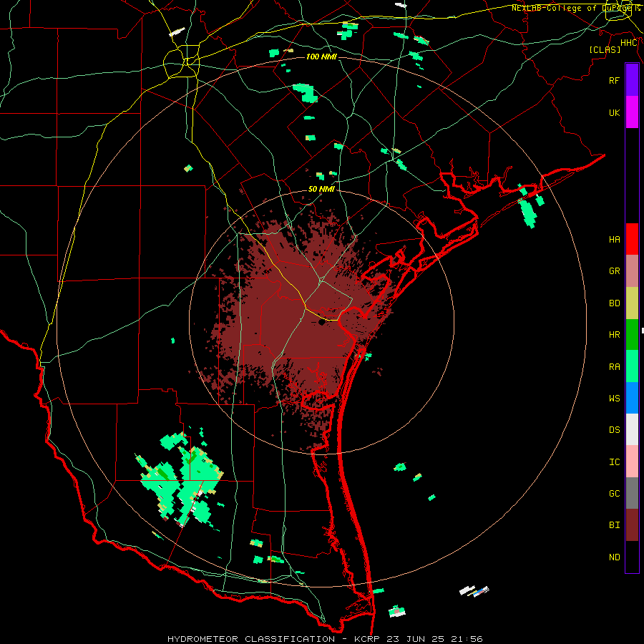
Task: Click the "UK" legend label
Action: (x=614, y=112)
